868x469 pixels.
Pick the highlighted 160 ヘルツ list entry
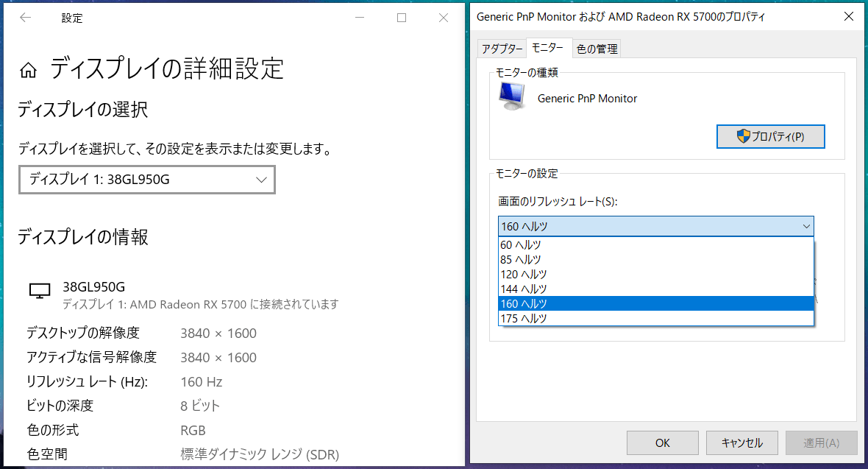point(656,304)
